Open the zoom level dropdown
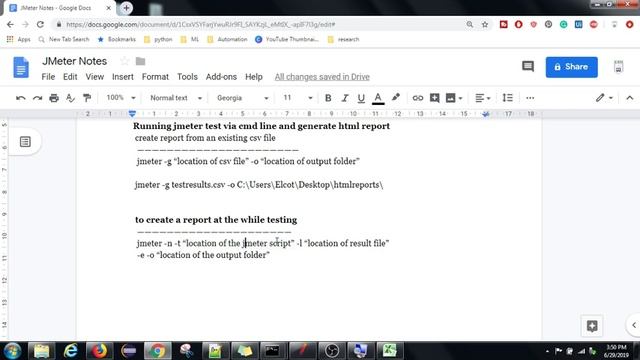Image resolution: width=640 pixels, height=360 pixels. [x=120, y=98]
